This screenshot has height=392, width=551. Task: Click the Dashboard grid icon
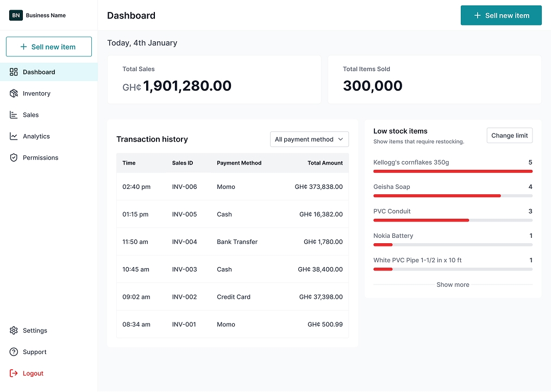12,72
